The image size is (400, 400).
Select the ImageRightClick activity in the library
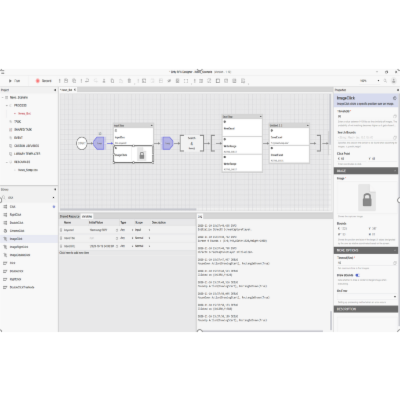click(29, 247)
